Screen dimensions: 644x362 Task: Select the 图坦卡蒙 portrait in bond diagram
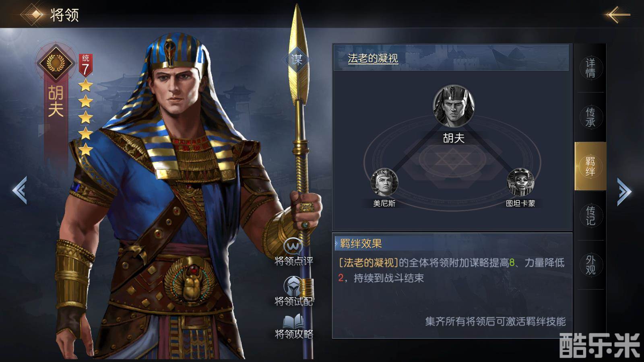click(520, 183)
